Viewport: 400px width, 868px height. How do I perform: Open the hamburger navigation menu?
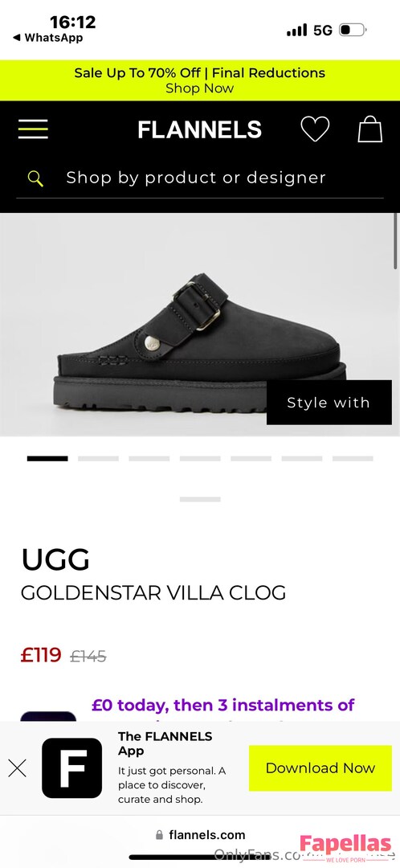pyautogui.click(x=33, y=129)
